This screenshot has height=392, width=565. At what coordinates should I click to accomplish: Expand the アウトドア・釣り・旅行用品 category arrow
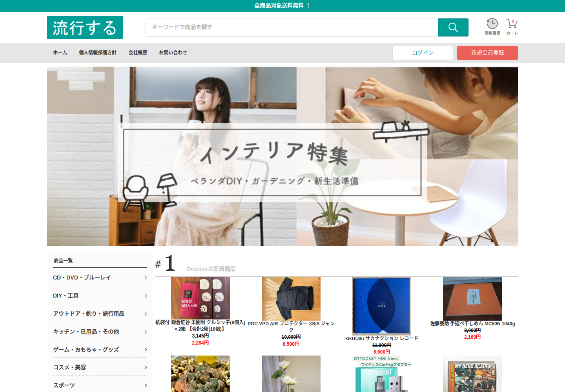(x=146, y=314)
